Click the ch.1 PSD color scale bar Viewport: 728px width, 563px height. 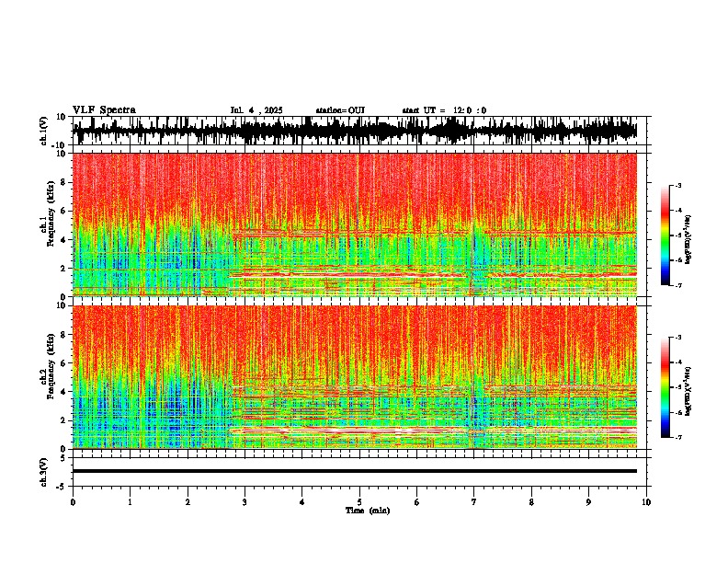click(665, 236)
